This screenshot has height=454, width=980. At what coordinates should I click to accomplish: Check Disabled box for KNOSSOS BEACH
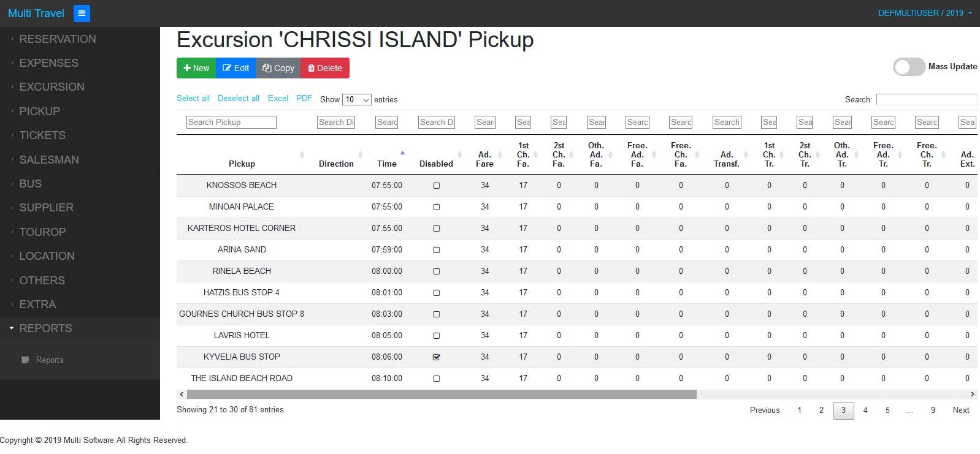(x=437, y=186)
